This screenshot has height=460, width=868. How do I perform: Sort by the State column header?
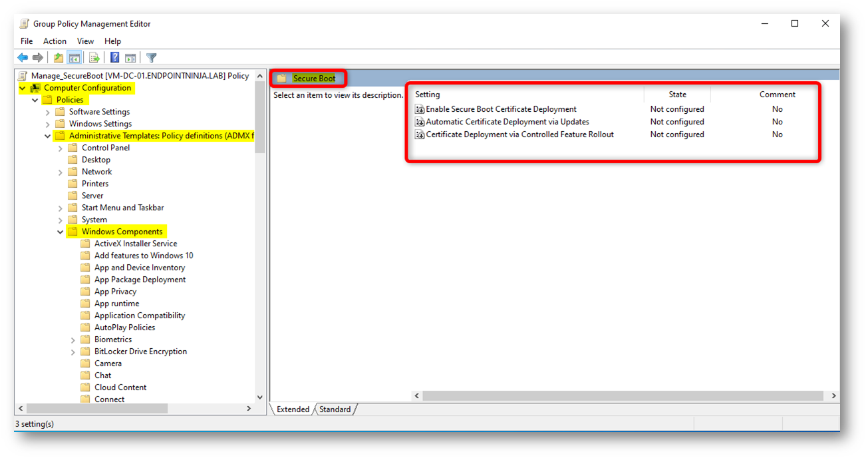677,95
